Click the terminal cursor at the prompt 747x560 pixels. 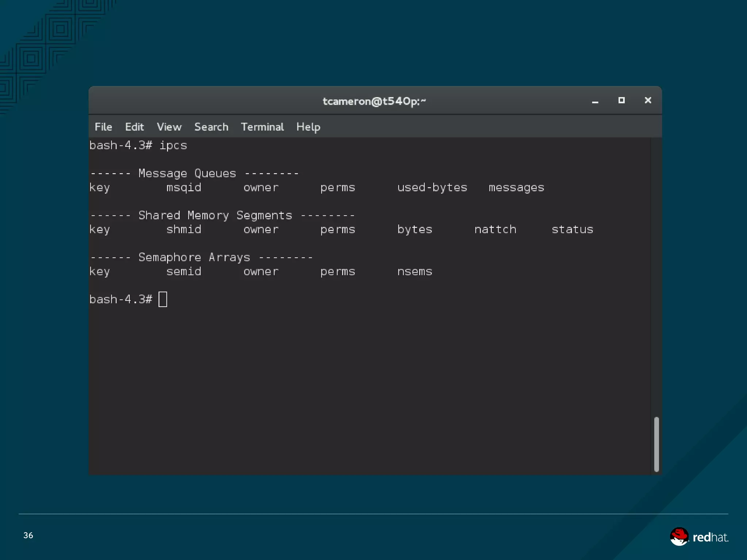(163, 299)
